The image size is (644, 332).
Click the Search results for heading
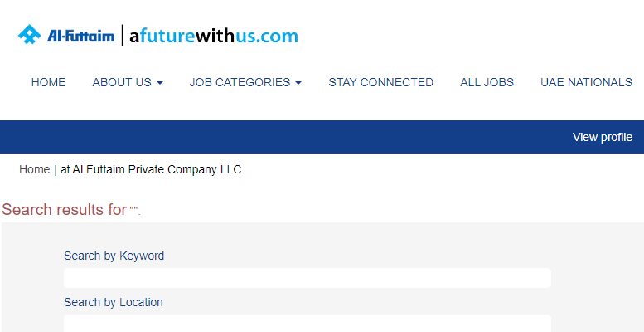[x=71, y=209]
